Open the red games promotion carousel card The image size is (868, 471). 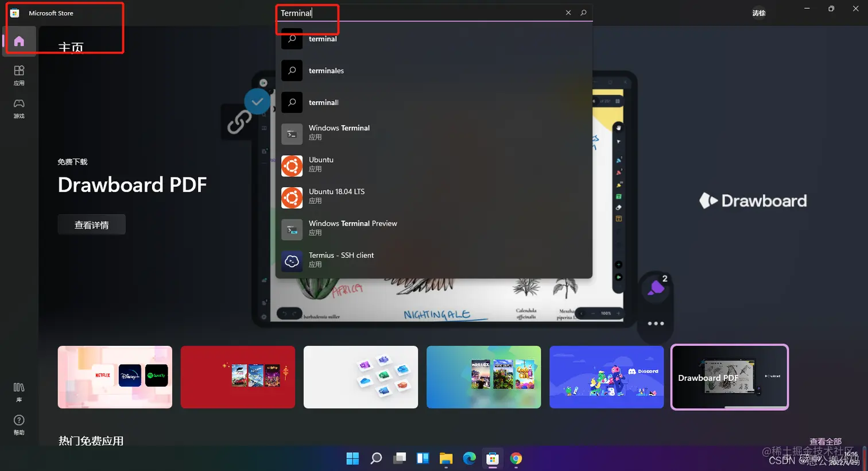coord(238,377)
